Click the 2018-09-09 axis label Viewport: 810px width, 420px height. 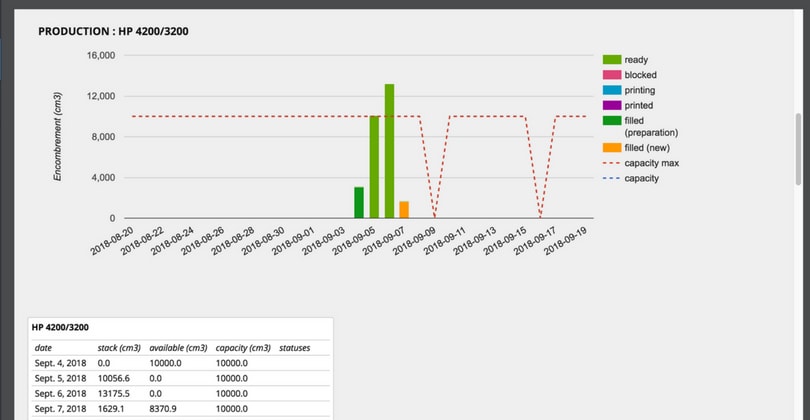(414, 241)
